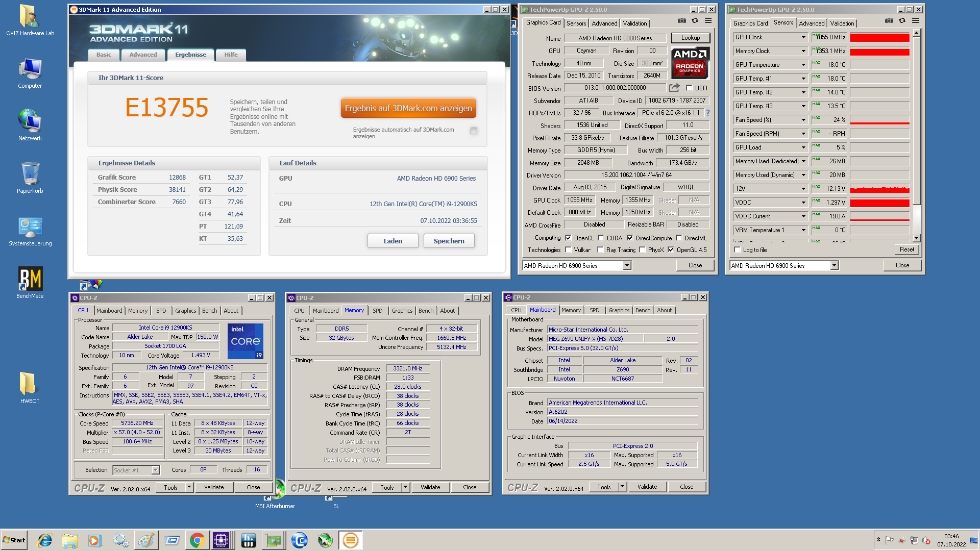Click the Speichern button in 3DMark

point(449,241)
